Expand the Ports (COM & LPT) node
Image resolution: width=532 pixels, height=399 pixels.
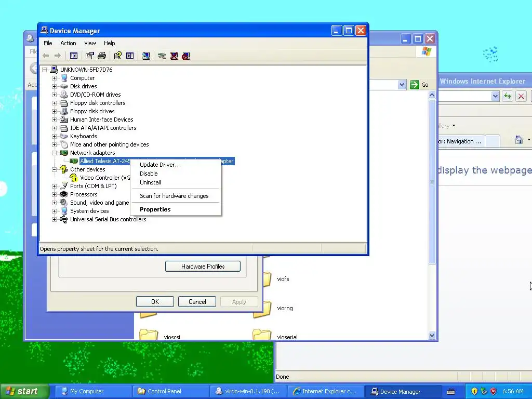(54, 186)
